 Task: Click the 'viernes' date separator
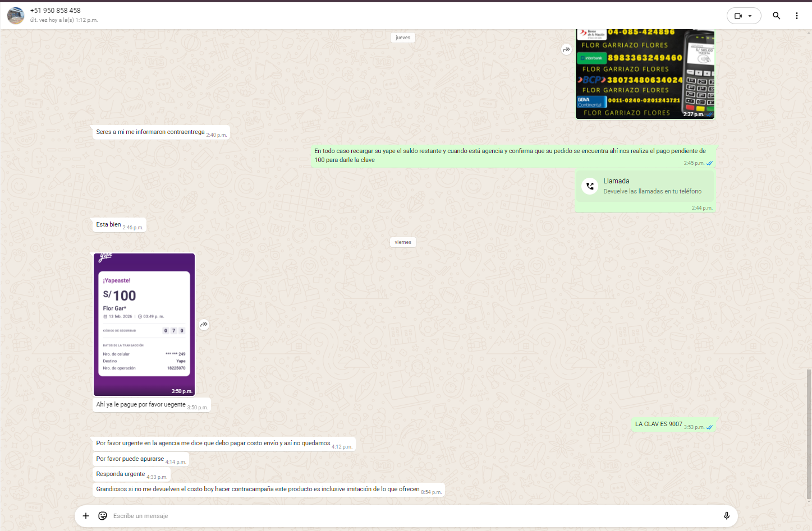[403, 242]
